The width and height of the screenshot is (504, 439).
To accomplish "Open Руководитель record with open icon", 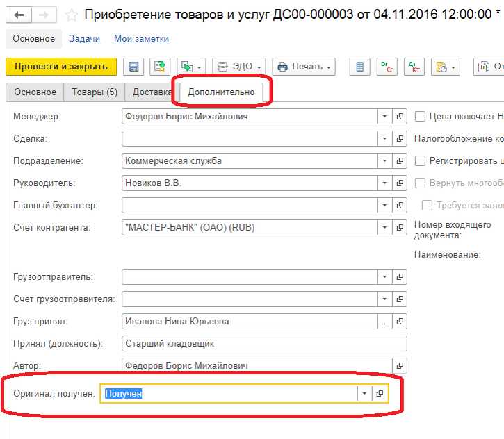I will coord(400,183).
